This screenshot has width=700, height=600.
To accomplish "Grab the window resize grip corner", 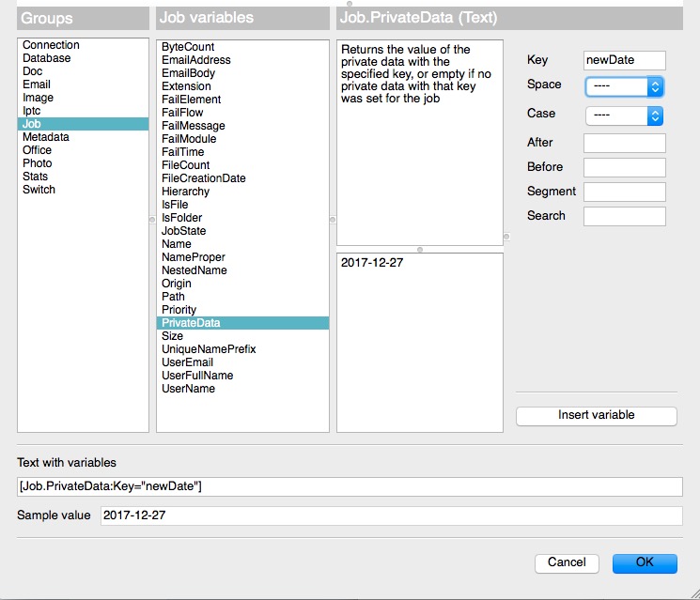I will [x=695, y=594].
